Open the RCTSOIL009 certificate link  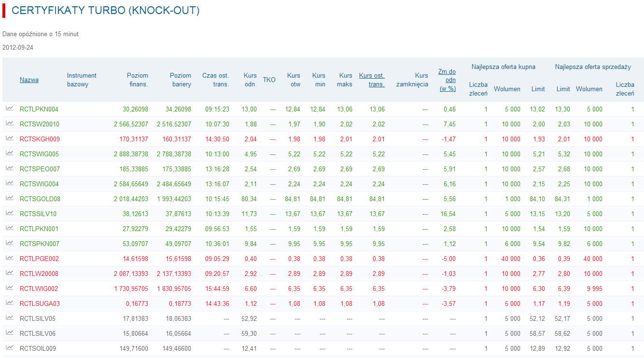(38, 349)
